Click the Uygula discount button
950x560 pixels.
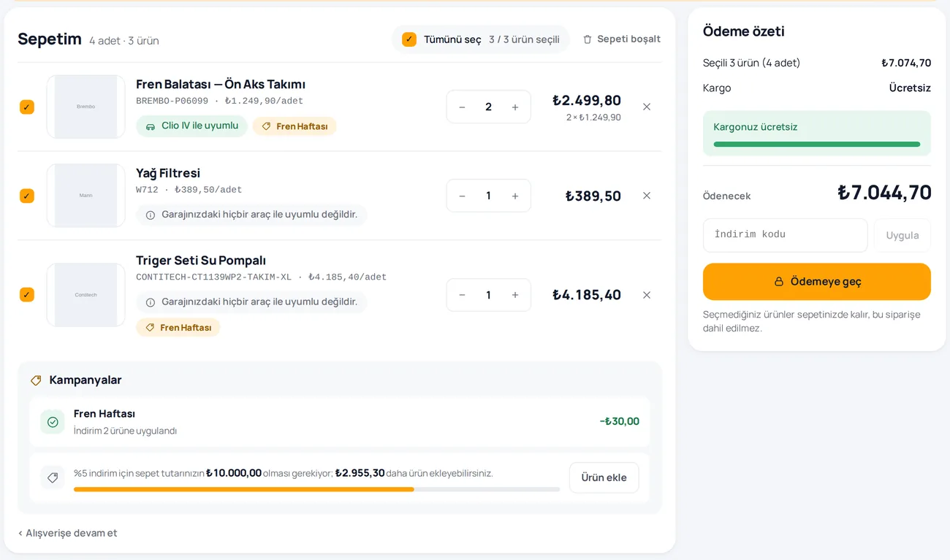902,235
